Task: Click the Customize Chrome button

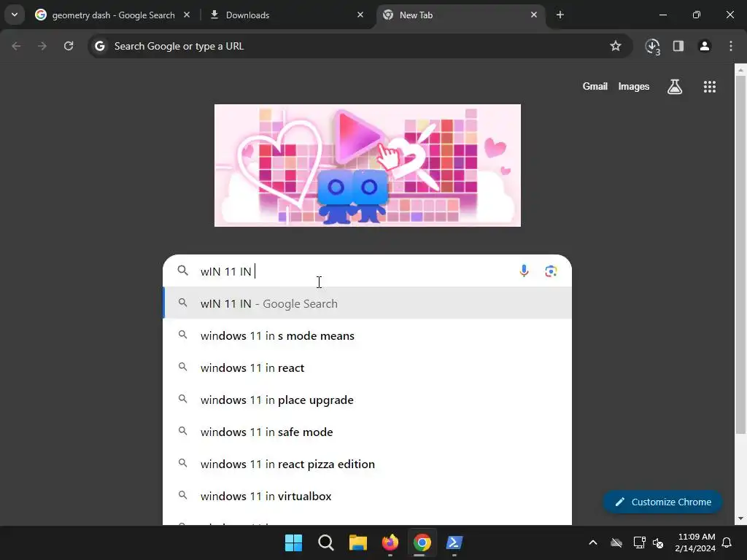Action: tap(662, 502)
